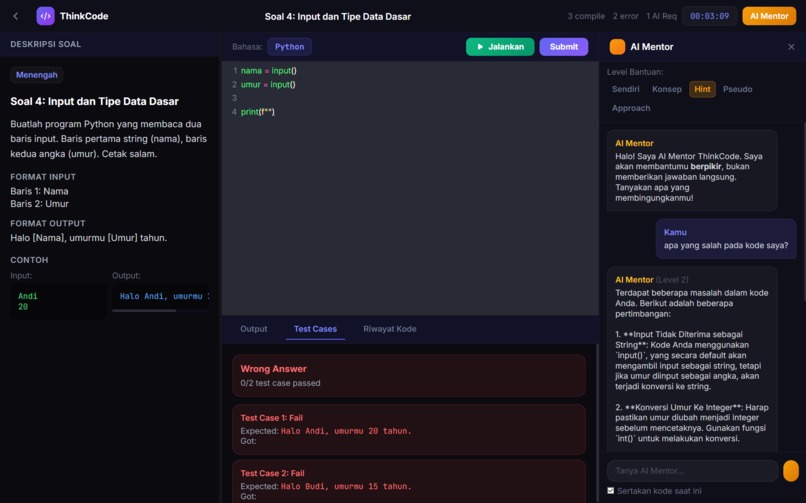Focus the Tanya AI Mentor input field
The width and height of the screenshot is (806, 503).
692,471
